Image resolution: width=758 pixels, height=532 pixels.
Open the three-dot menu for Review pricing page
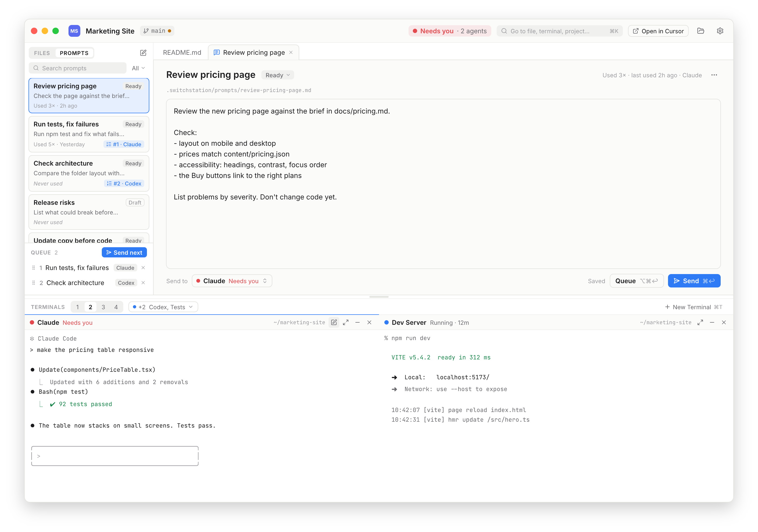[x=714, y=75]
